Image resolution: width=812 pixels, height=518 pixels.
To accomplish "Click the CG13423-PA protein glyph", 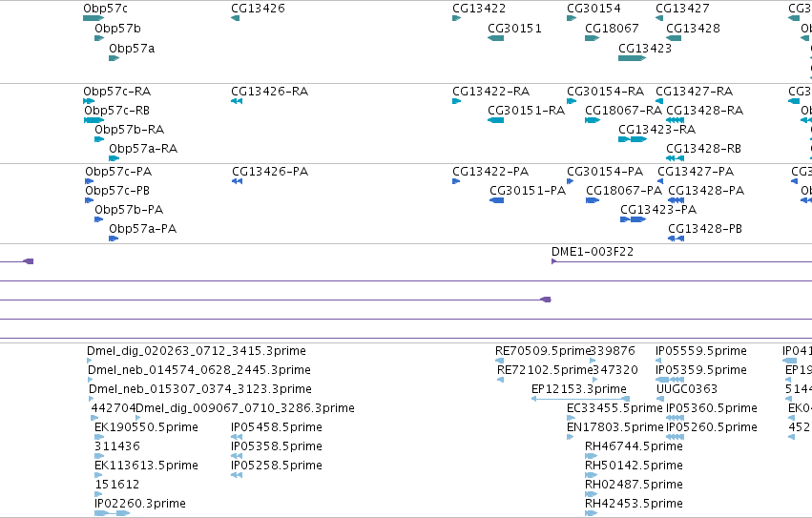I will (x=633, y=219).
